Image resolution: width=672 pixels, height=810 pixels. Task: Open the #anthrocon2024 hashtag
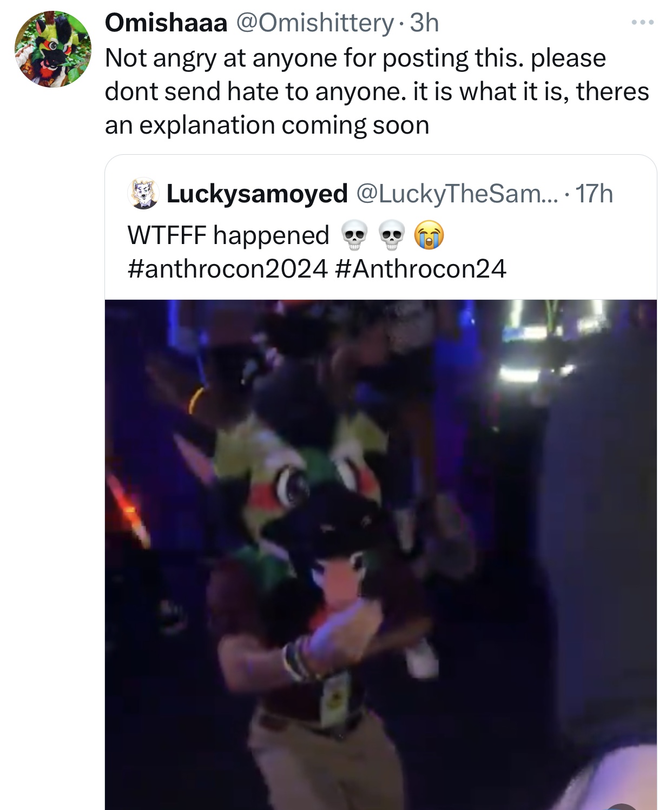tap(228, 268)
